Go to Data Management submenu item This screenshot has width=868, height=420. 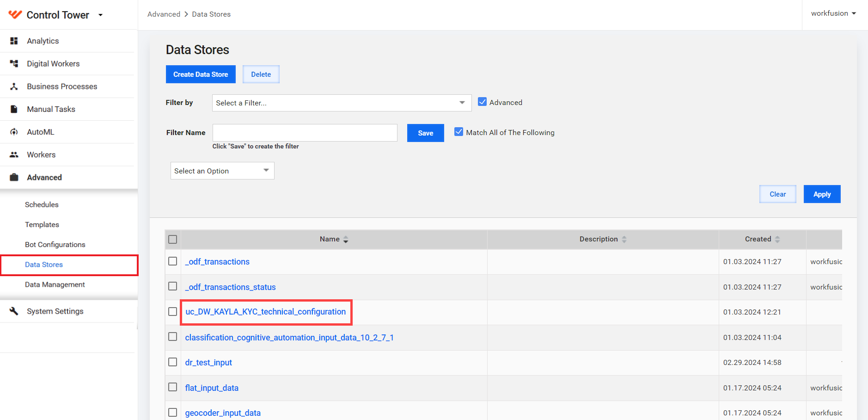click(55, 284)
